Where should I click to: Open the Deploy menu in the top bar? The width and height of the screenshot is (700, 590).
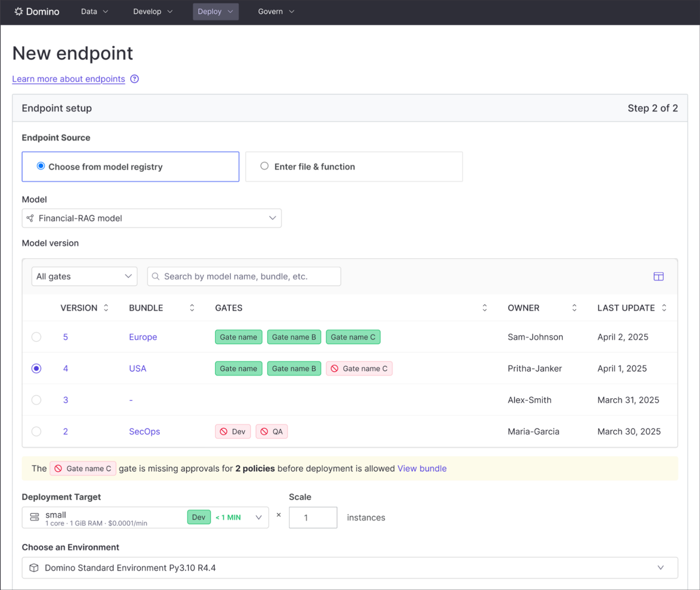point(215,12)
